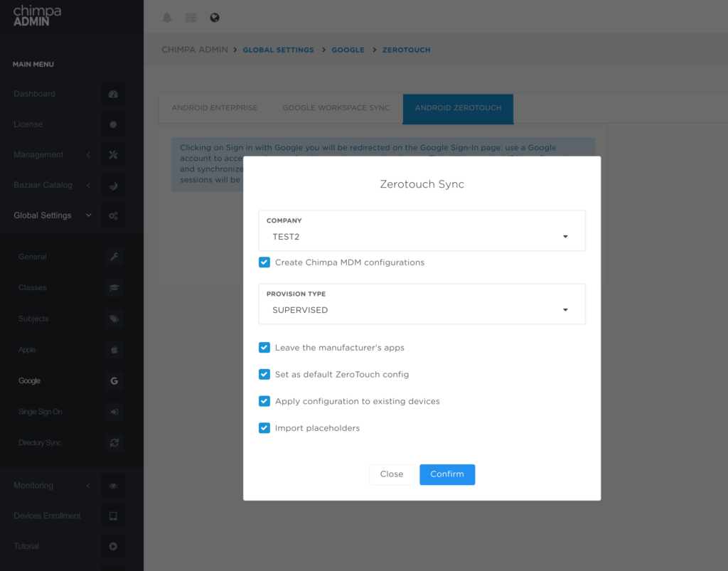Click the Management tools icon

pyautogui.click(x=113, y=154)
